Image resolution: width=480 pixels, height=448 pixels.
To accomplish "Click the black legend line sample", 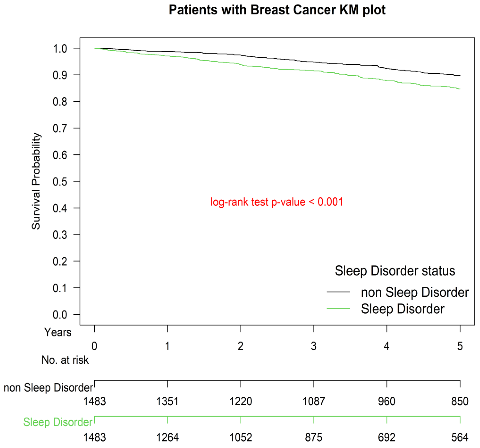I will tap(338, 292).
